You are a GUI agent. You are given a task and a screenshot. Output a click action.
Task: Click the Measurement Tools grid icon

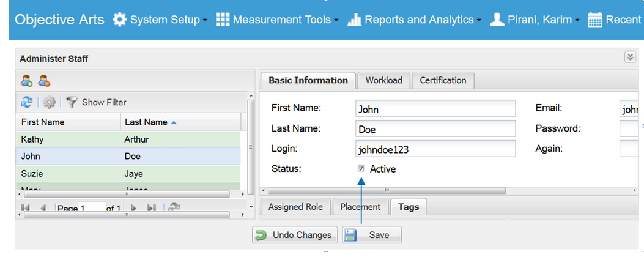(223, 20)
